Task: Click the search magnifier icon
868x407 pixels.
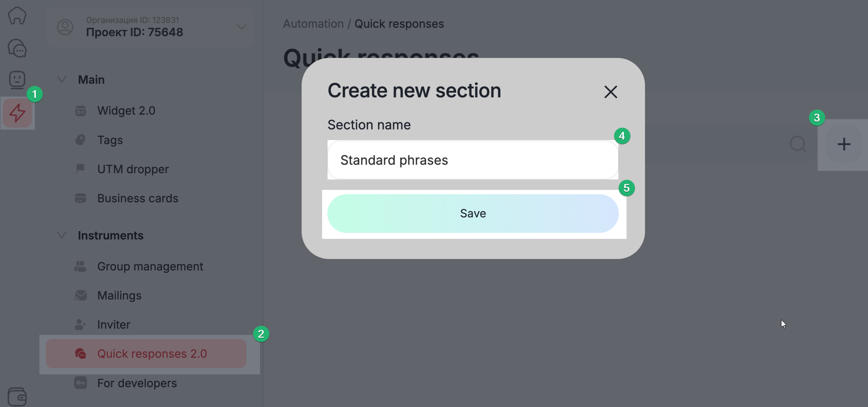Action: tap(798, 145)
